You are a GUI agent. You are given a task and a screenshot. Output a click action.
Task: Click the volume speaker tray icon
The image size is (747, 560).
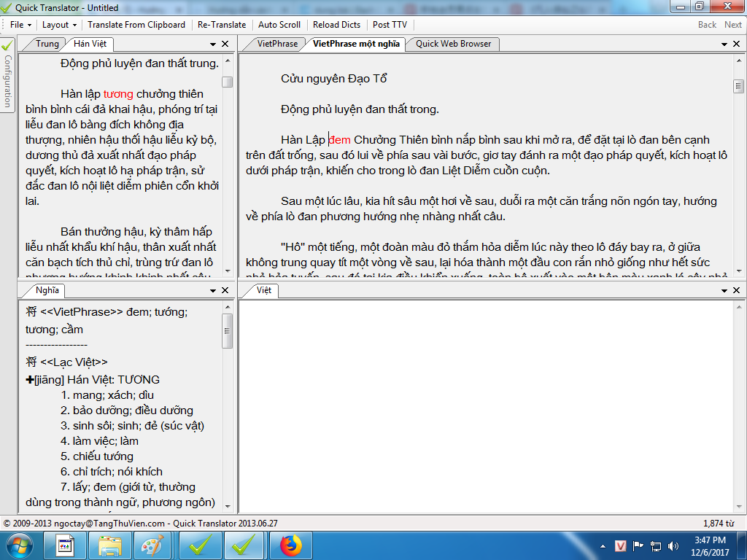click(671, 545)
